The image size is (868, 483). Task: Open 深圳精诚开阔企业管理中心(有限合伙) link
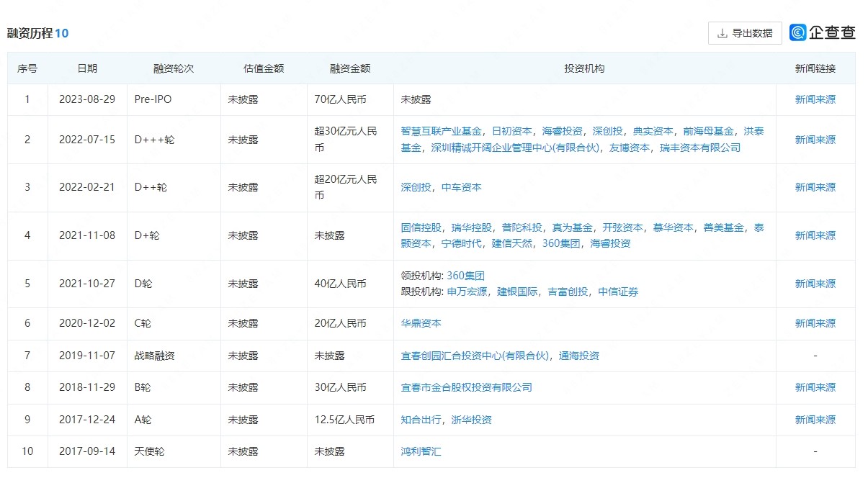point(514,148)
